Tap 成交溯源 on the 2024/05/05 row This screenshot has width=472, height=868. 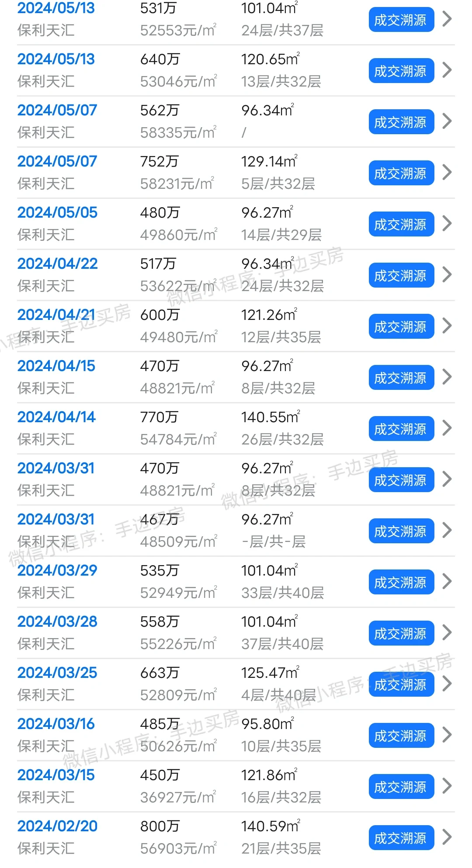click(401, 224)
